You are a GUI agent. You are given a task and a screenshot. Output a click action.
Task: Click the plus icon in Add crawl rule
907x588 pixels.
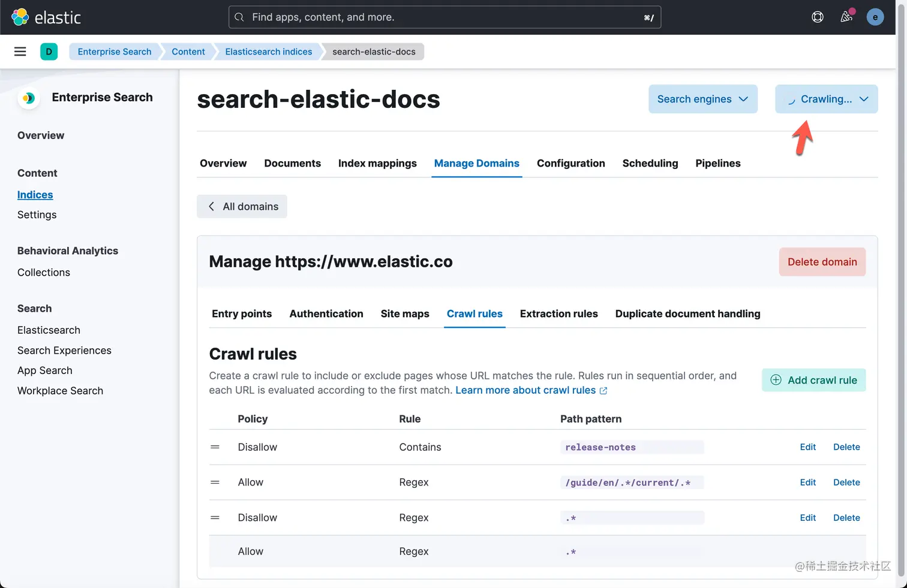pos(776,380)
